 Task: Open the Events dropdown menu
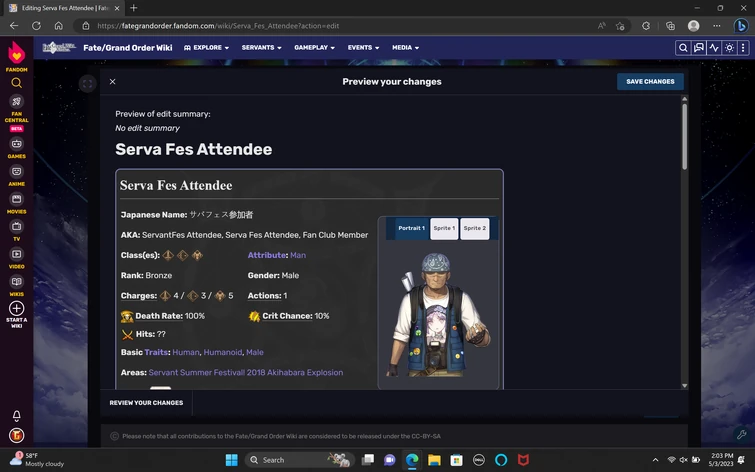(364, 48)
